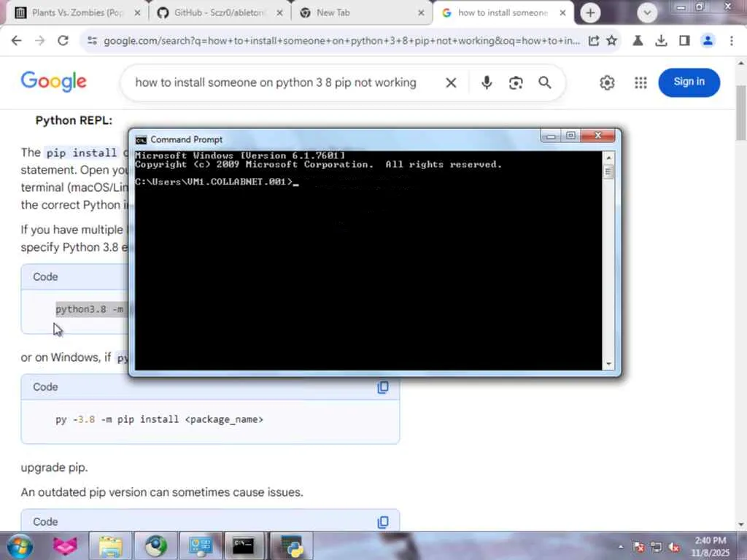
Task: Click the muted volume tray icon
Action: [673, 547]
